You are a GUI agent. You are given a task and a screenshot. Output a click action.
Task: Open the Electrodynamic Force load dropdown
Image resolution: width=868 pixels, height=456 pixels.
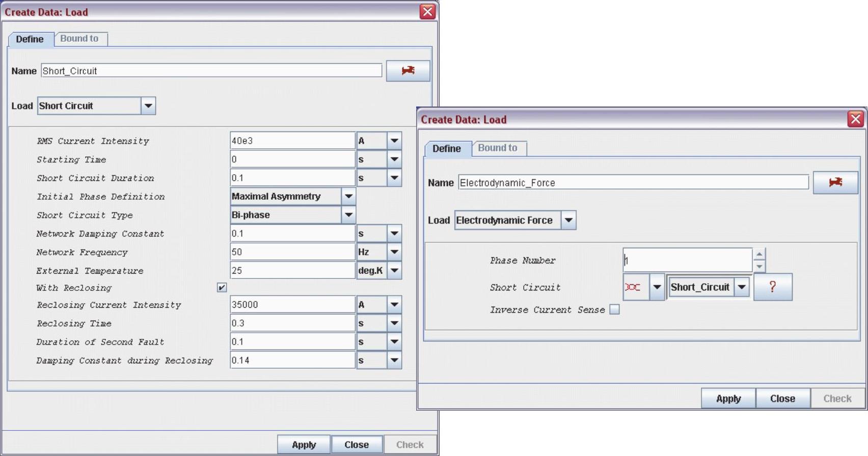(568, 221)
